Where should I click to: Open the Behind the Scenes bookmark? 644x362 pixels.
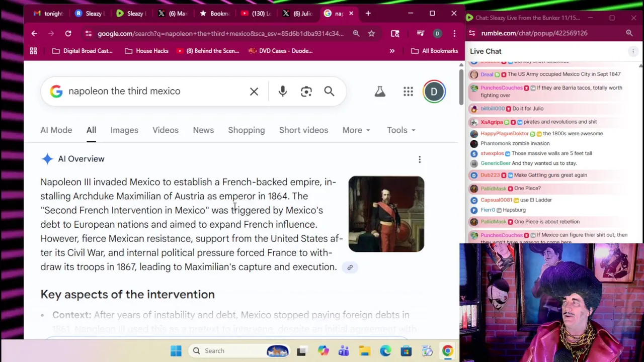click(x=207, y=51)
